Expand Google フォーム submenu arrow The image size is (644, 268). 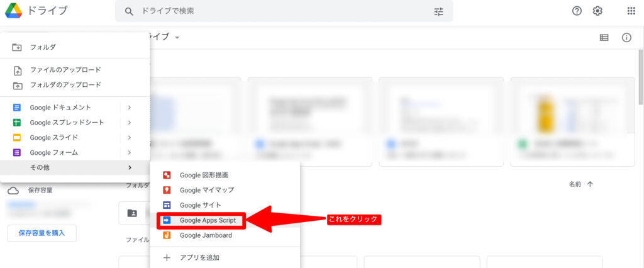[x=129, y=152]
